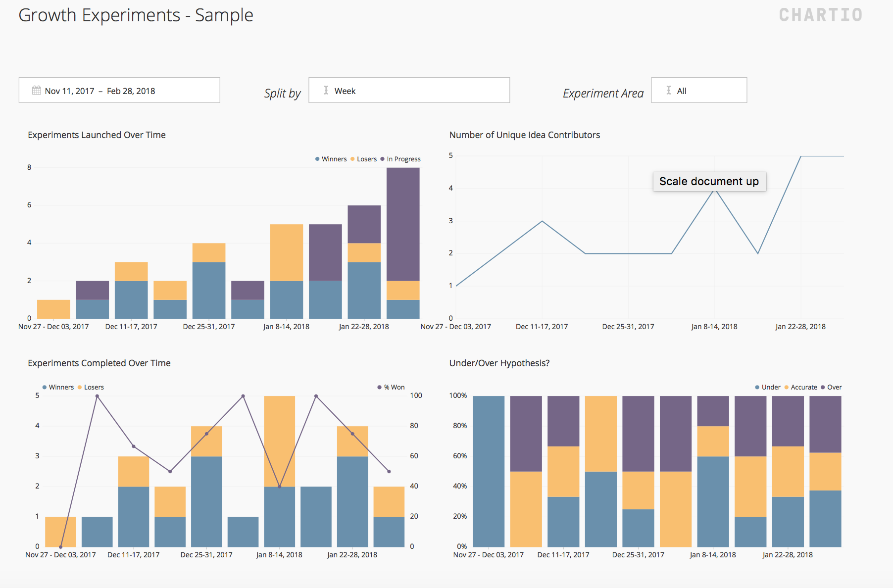Image resolution: width=893 pixels, height=588 pixels.
Task: Click the Winners legend dot on launched chart
Action: 316,159
